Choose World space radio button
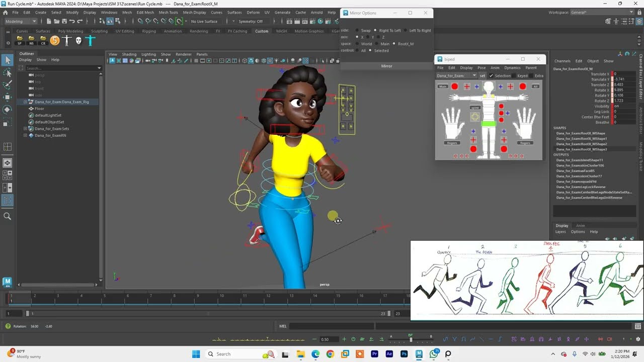Image resolution: width=644 pixels, height=362 pixels. point(357,44)
